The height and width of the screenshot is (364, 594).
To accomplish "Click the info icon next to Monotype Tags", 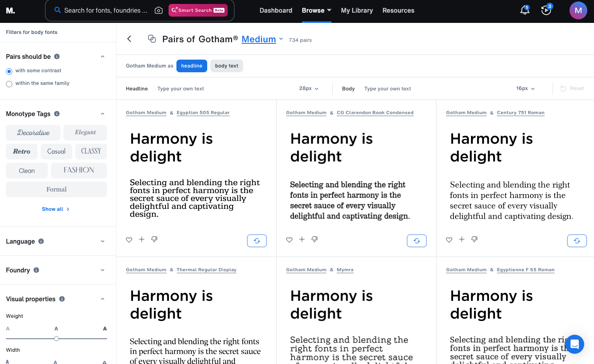I will pyautogui.click(x=57, y=114).
